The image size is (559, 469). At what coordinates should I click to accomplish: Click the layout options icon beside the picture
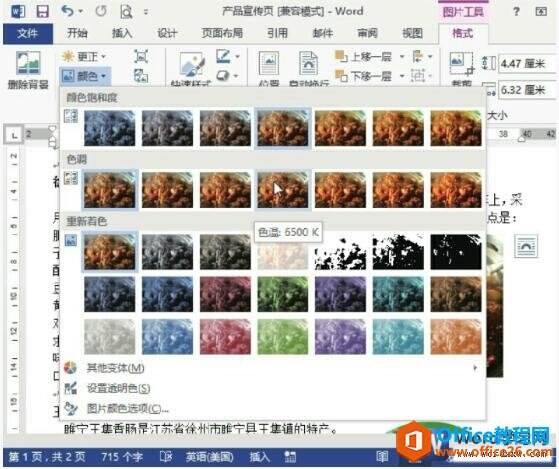[x=526, y=246]
